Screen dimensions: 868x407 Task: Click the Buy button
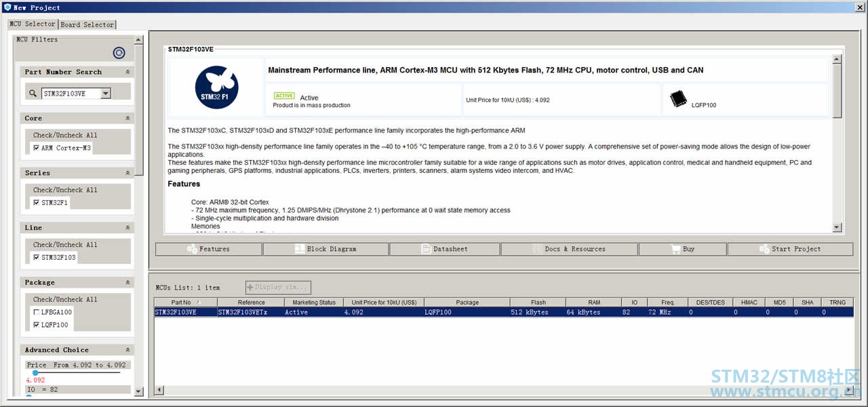(x=683, y=249)
